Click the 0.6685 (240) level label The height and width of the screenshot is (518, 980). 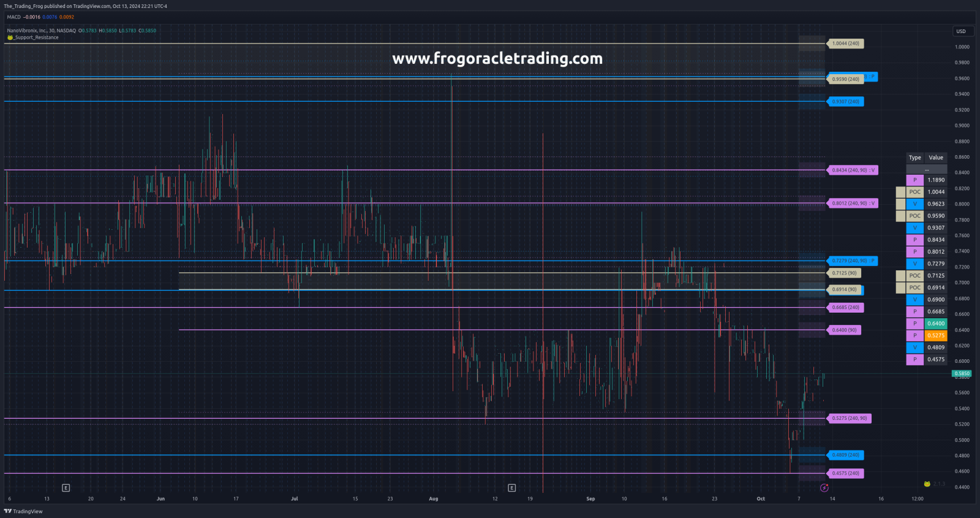click(845, 308)
